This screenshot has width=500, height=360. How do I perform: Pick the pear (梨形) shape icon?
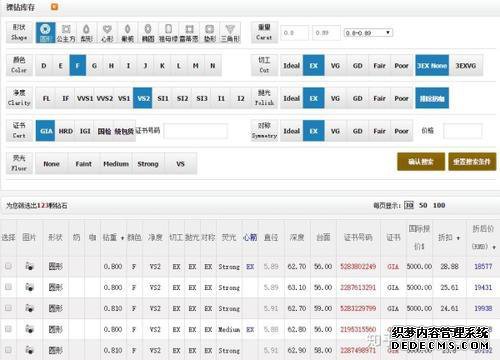(86, 32)
